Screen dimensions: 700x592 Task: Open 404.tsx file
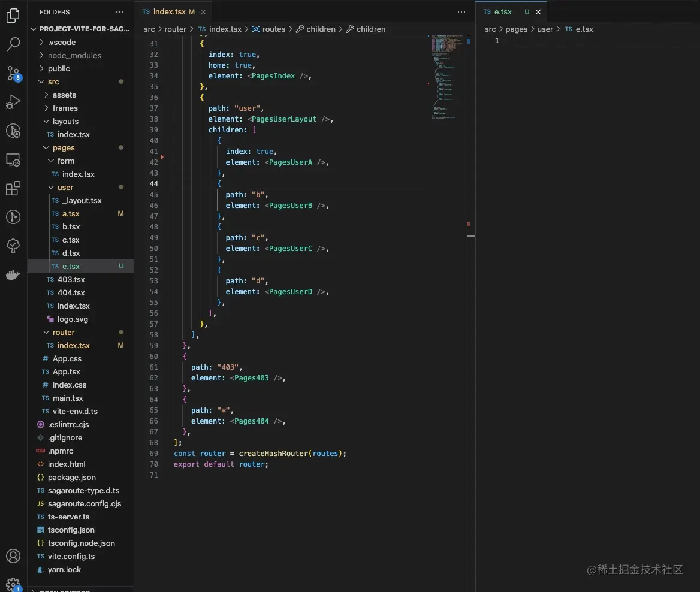82,292
